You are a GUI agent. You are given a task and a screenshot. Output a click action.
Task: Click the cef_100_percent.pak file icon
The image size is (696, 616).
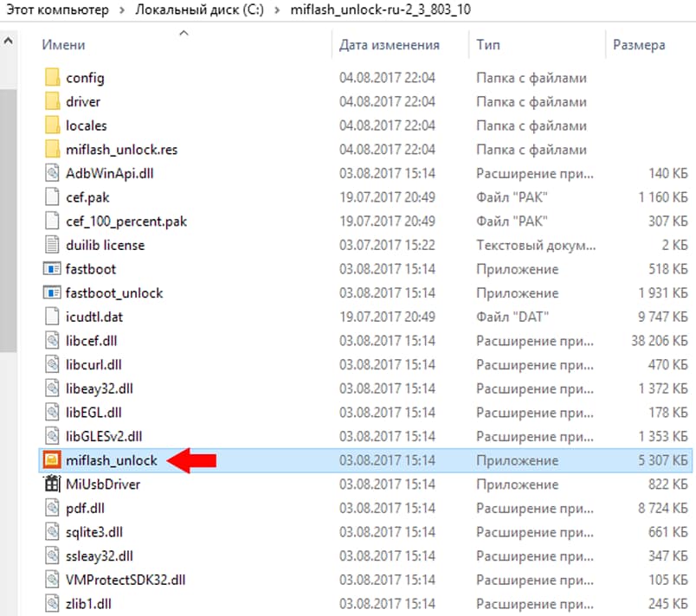click(x=52, y=221)
